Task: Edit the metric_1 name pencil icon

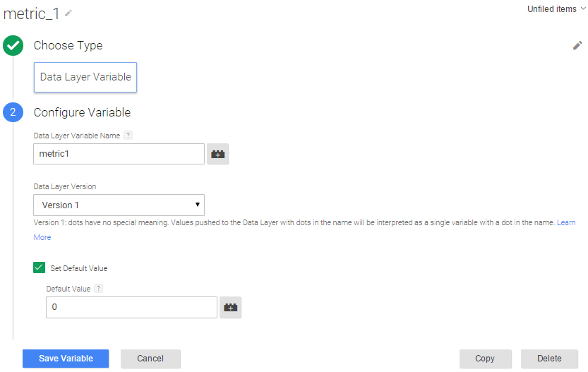Action: pos(68,13)
